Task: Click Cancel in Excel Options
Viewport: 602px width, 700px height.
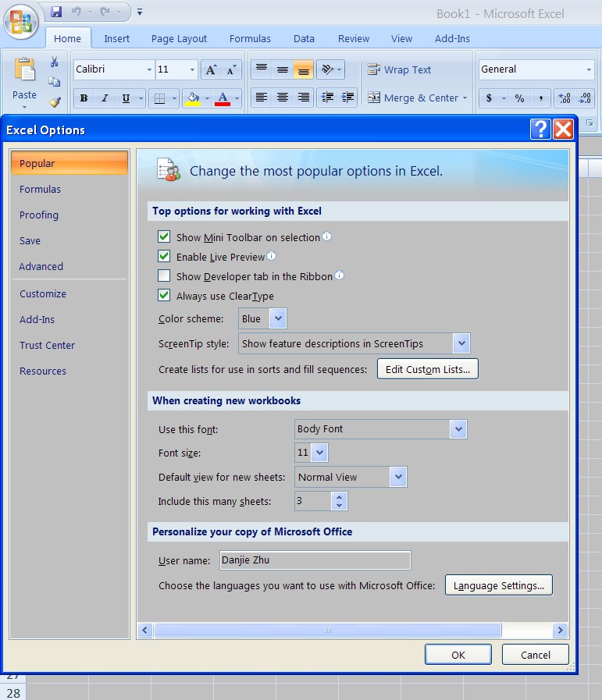Action: point(536,655)
